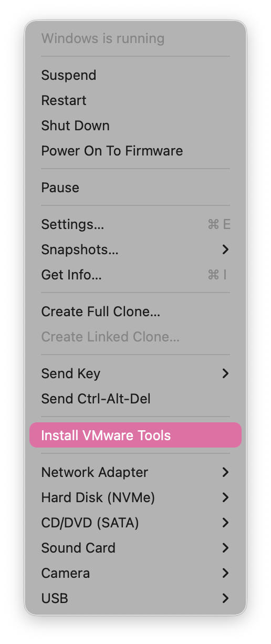Viewport: 271px width, 644px height.
Task: Expand the USB submenu arrow
Action: 225,598
